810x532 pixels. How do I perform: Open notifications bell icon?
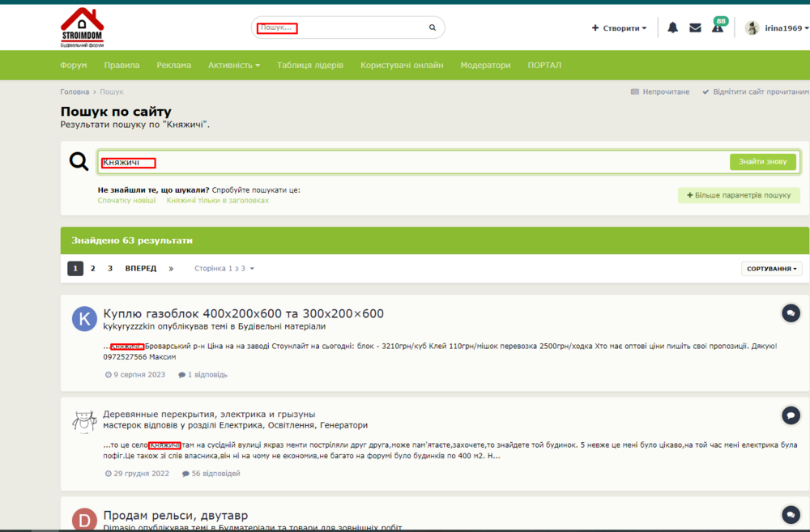coord(672,28)
